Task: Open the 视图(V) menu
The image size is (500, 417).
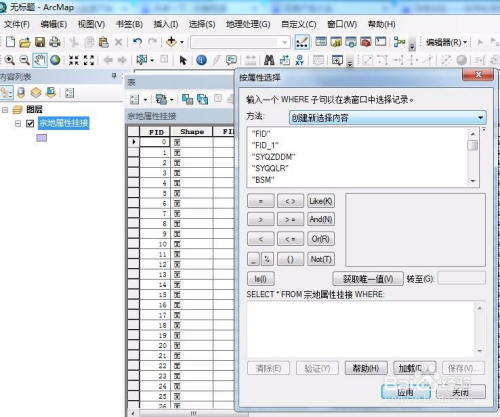Action: (x=91, y=24)
